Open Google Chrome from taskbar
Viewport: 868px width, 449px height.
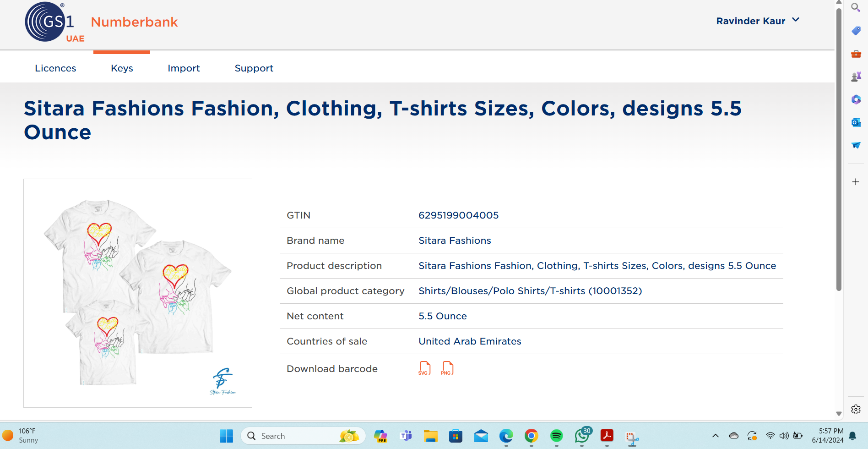tap(531, 436)
